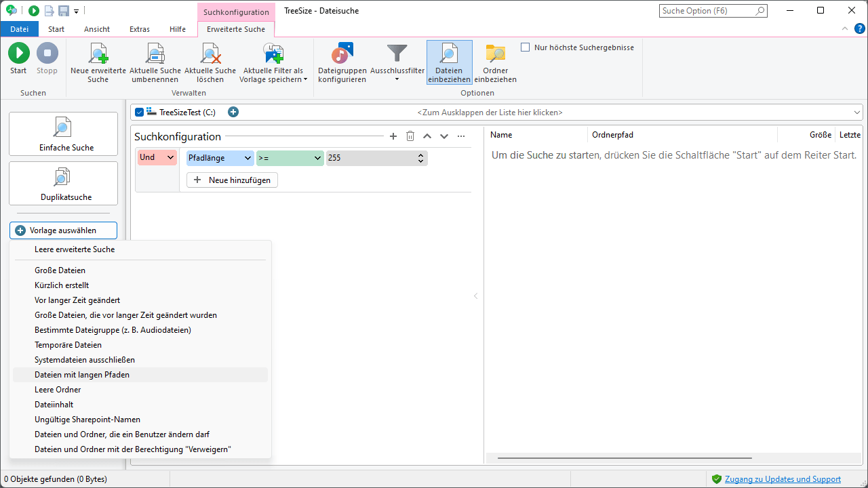
Task: Open the Pfadlänge criterion dropdown
Action: click(220, 158)
